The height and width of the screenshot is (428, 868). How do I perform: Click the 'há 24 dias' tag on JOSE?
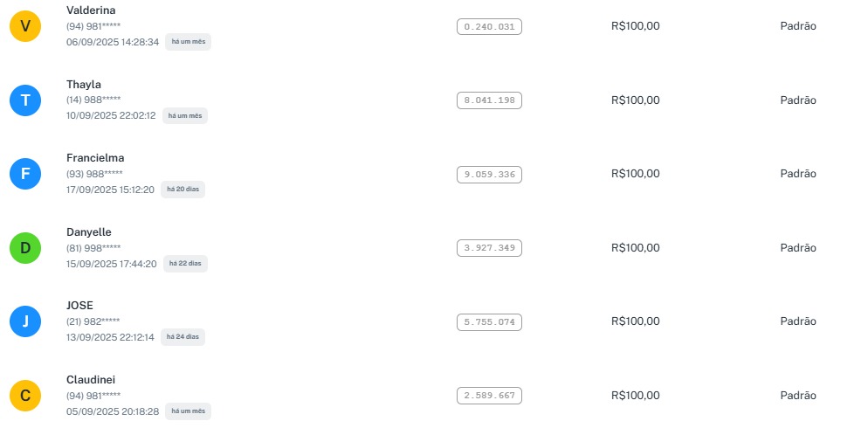point(183,337)
